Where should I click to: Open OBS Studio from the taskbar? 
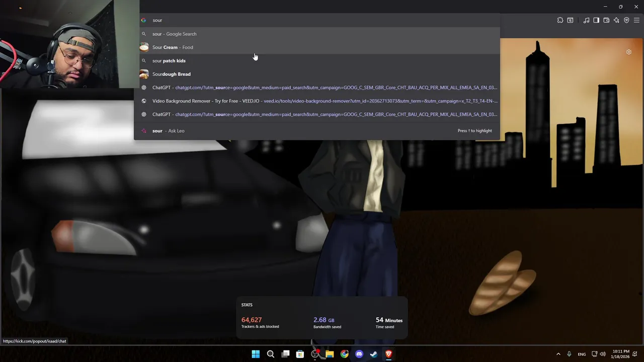315,354
